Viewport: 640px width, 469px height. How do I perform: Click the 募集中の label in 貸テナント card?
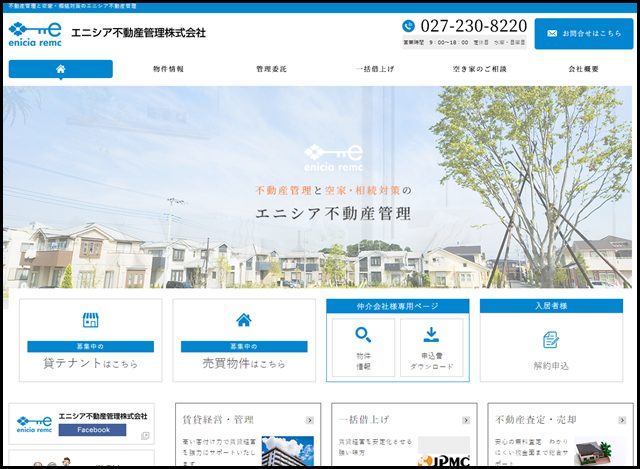[x=90, y=347]
